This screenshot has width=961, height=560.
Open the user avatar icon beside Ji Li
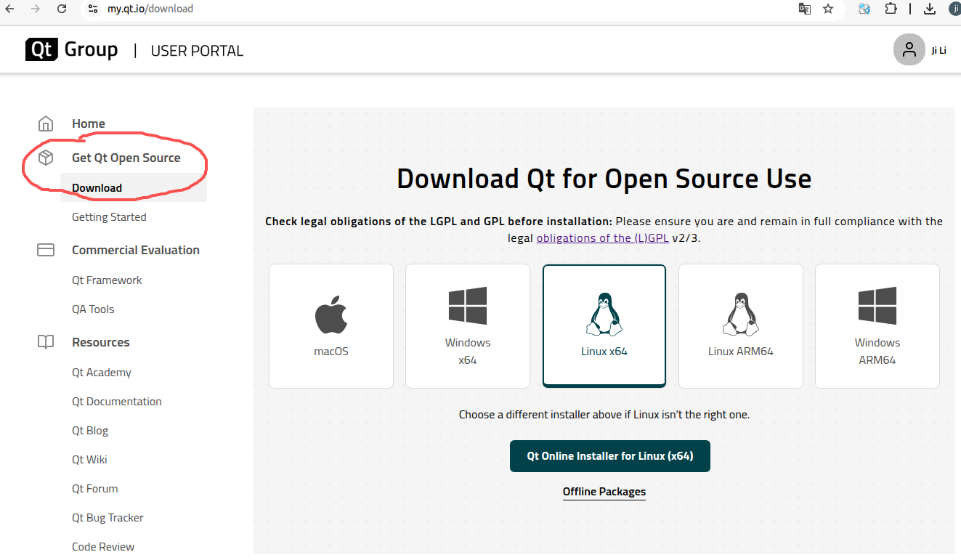(909, 49)
